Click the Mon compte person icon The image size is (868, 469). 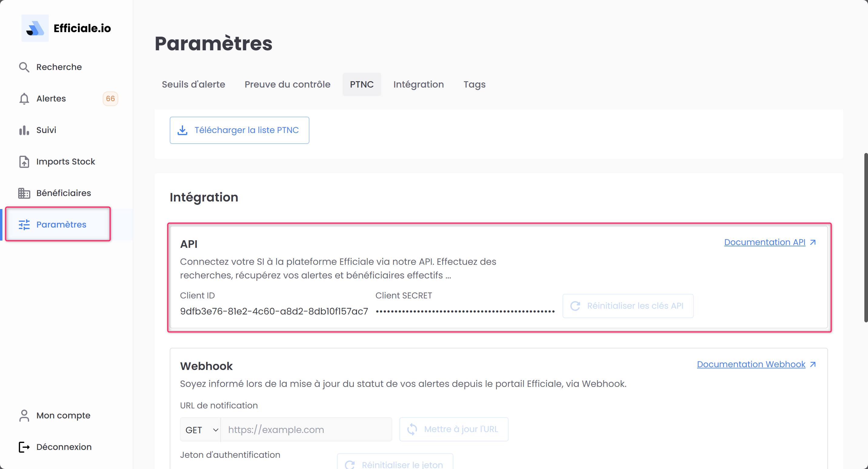pos(24,415)
